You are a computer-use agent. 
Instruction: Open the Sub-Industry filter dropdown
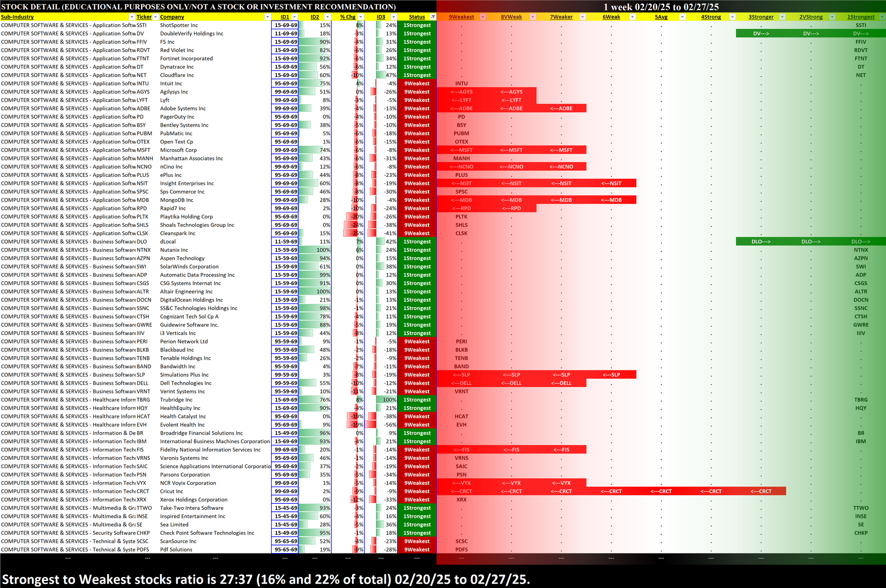pyautogui.click(x=132, y=17)
